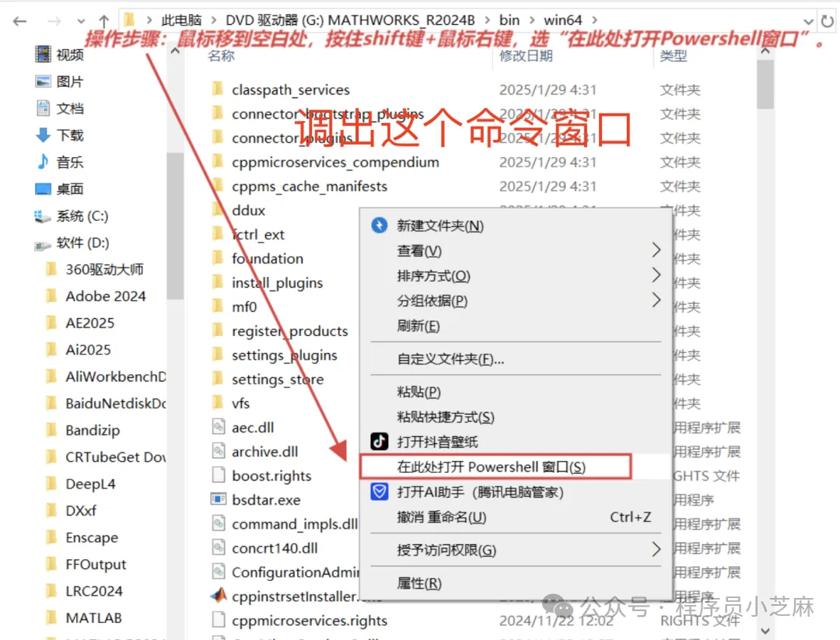Open 视频 library in sidebar
840x640 pixels.
59,54
